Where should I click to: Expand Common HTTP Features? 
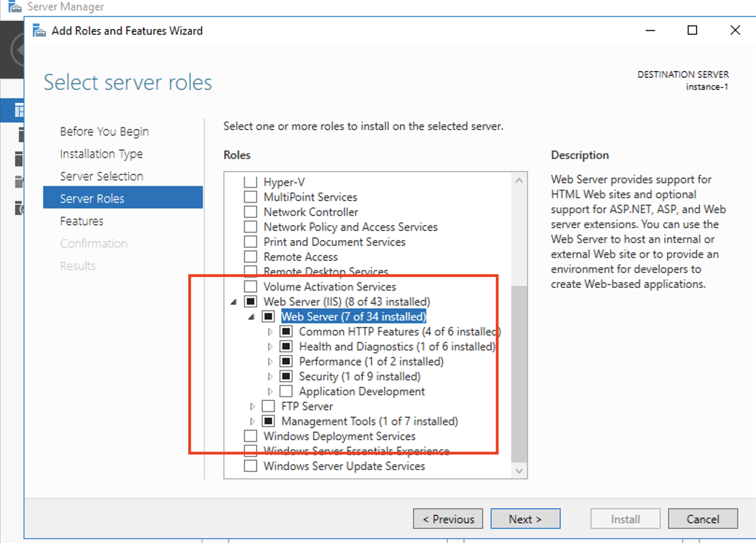click(x=271, y=331)
